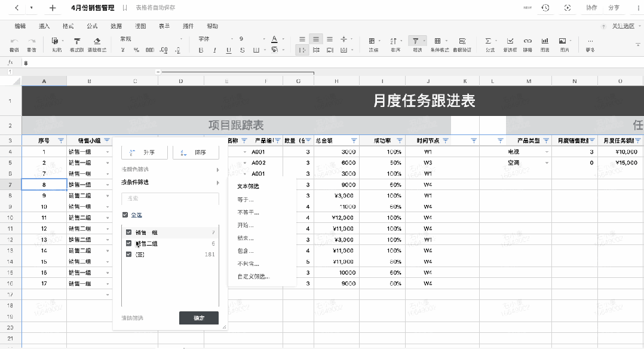The width and height of the screenshot is (644, 349).
Task: Select 自定义筛选... from the text filter menu
Action: point(253,277)
